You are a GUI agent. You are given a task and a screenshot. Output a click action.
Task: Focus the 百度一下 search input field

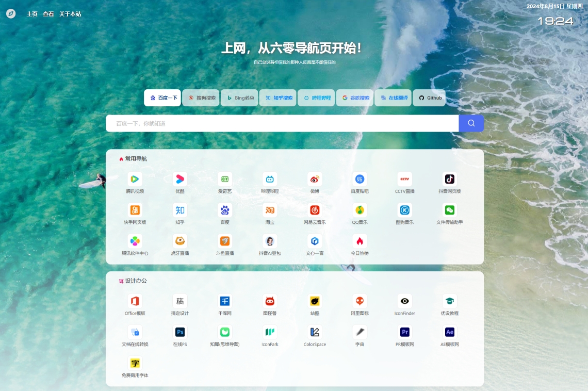pyautogui.click(x=282, y=123)
